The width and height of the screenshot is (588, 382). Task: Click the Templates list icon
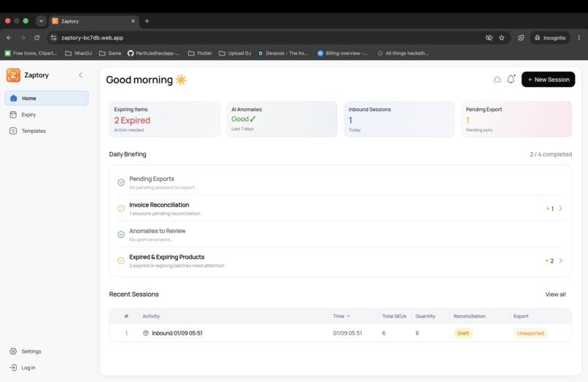point(13,131)
